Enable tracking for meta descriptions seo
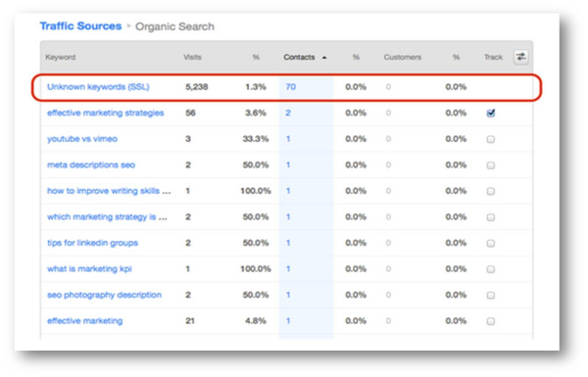 (x=491, y=165)
